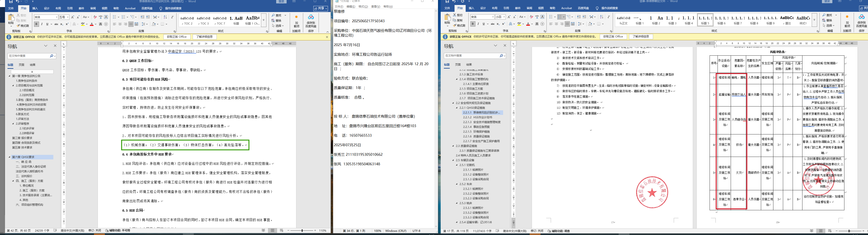This screenshot has width=868, height=235.
Task: Save the document in right Word window
Action: [448, 2]
